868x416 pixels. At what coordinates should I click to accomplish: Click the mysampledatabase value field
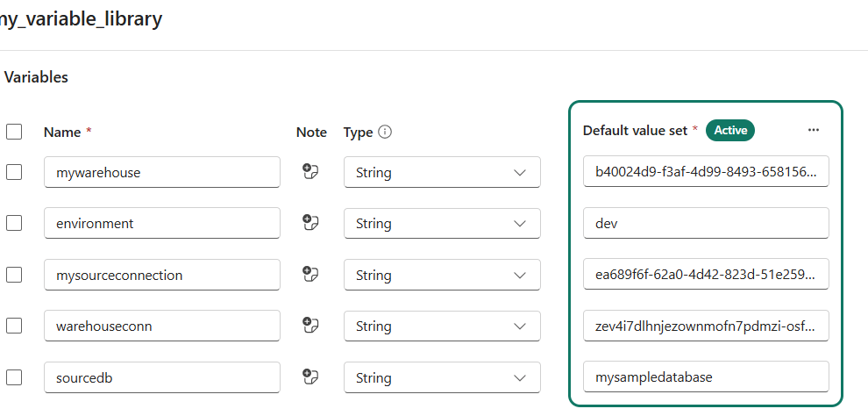click(x=706, y=377)
